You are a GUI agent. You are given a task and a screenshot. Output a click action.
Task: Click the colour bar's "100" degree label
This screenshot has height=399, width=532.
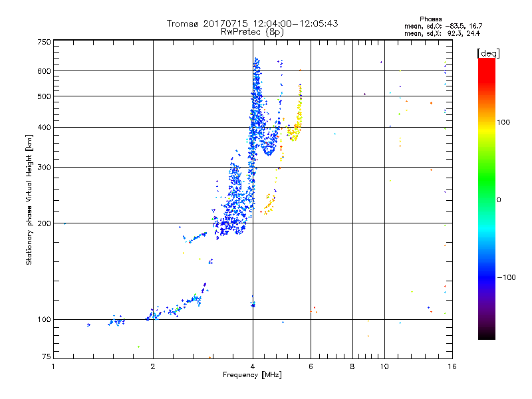(x=503, y=122)
